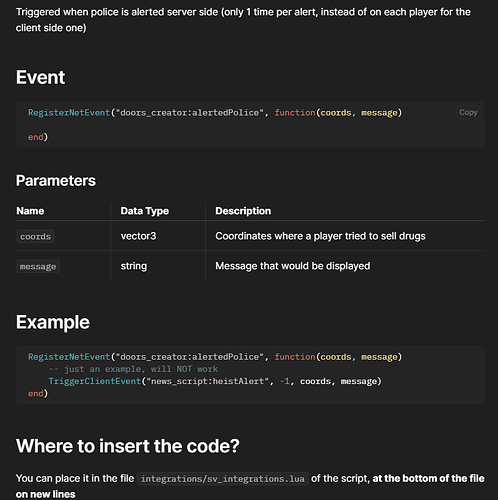Image resolution: width=498 pixels, height=500 pixels.
Task: Select the message inline code tag
Action: click(x=38, y=266)
